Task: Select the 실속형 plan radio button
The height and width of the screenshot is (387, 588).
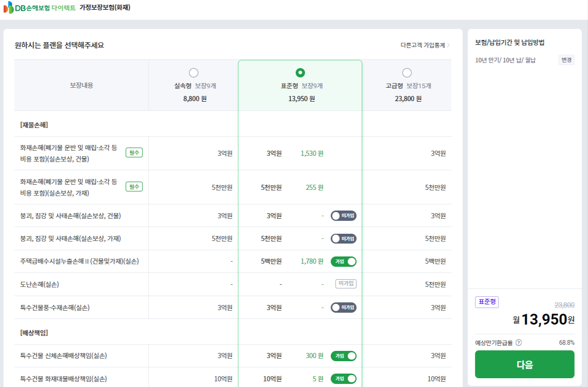Action: [x=193, y=72]
